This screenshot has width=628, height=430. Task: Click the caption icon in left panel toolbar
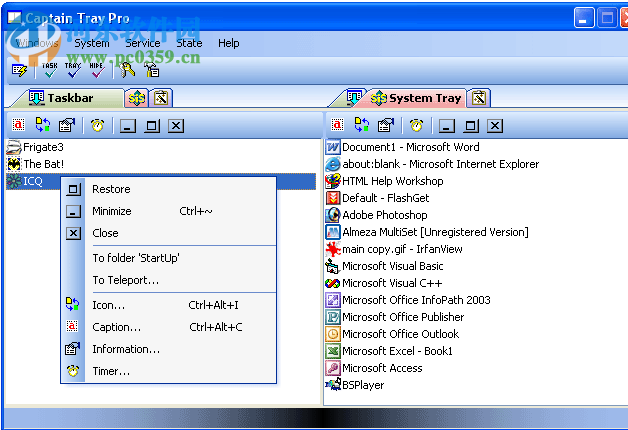(x=18, y=125)
